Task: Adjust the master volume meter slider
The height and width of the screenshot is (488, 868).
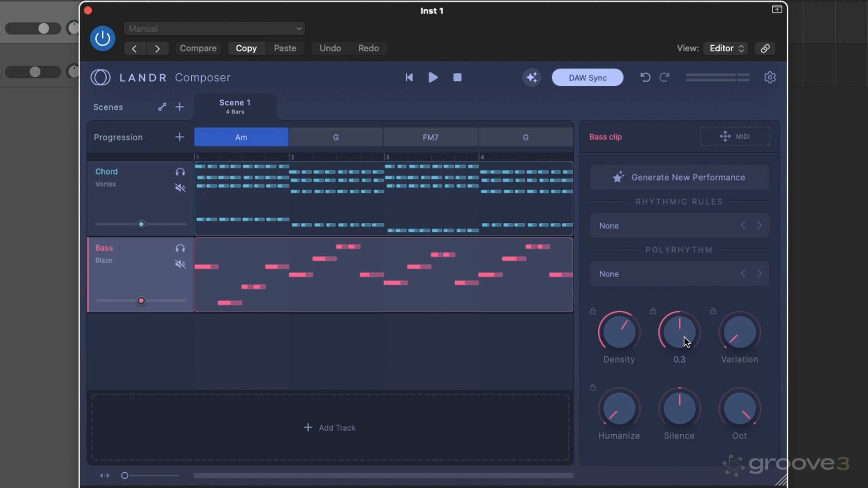Action: [x=718, y=77]
